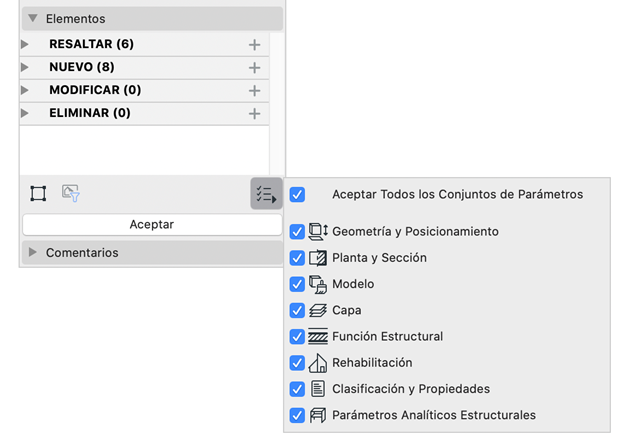Select Planta y Sección menu entry
The height and width of the screenshot is (446, 624).
pos(379,258)
